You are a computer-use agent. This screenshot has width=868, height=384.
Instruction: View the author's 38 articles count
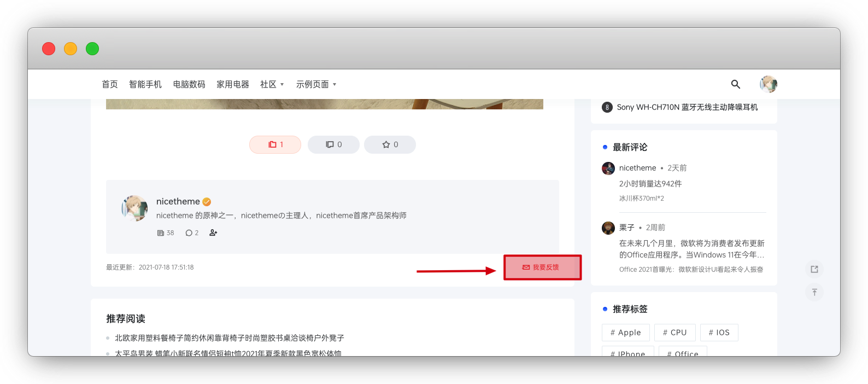tap(166, 233)
